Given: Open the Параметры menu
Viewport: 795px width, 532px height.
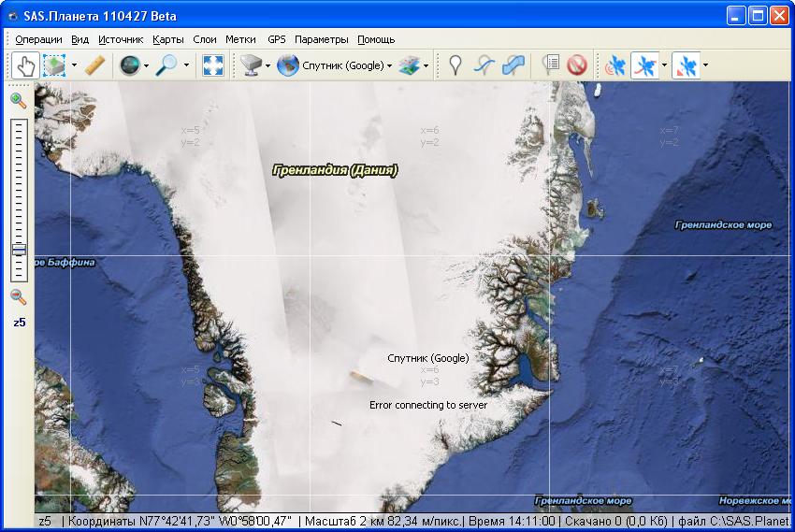Looking at the screenshot, I should (321, 39).
